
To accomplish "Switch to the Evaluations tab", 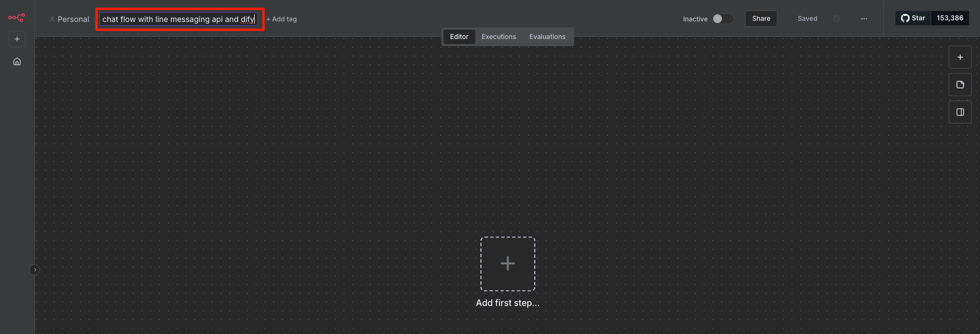I will [547, 37].
